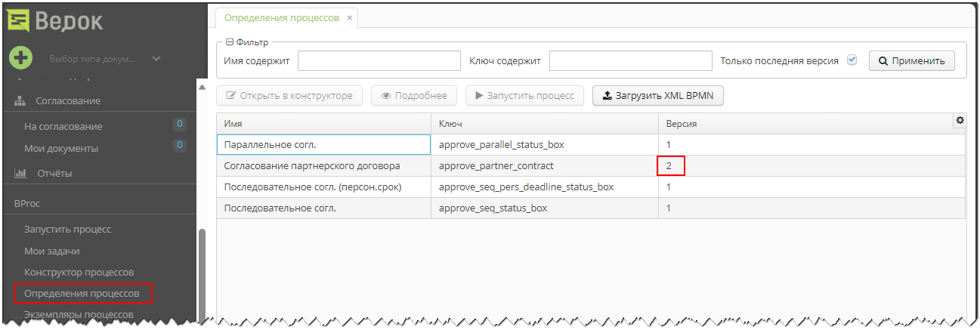Toggle Только последняя версия checkbox
Image resolution: width=980 pixels, height=333 pixels.
tap(852, 60)
